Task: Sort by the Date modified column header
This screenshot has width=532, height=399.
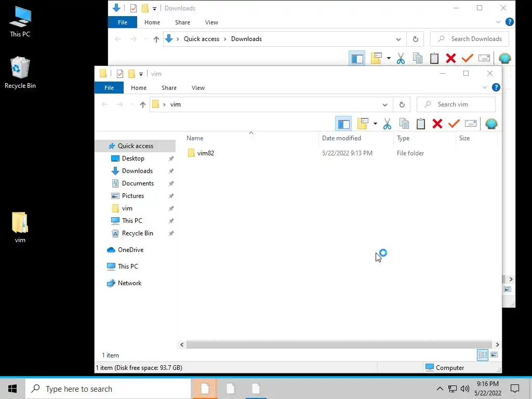Action: tap(341, 138)
